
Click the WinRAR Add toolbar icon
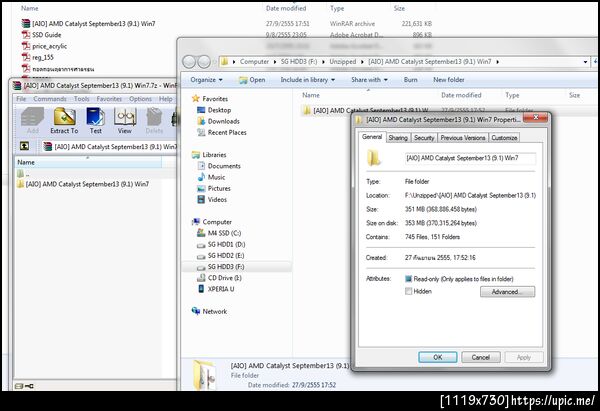32,121
